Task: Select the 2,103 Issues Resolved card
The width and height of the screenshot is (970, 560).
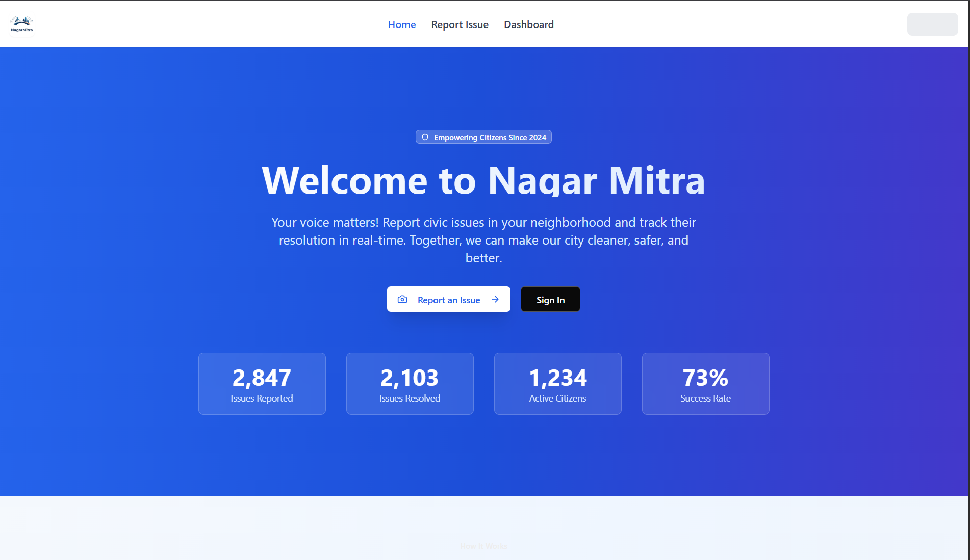Action: 410,384
